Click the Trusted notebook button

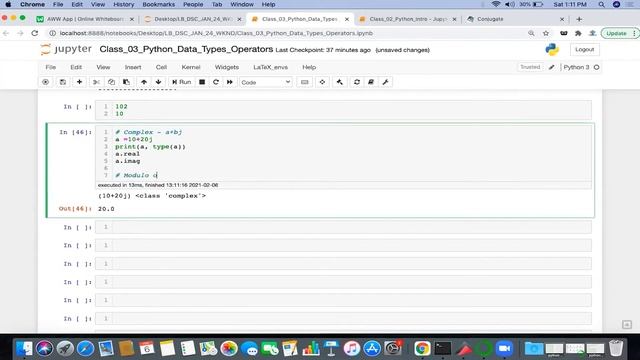[x=530, y=67]
